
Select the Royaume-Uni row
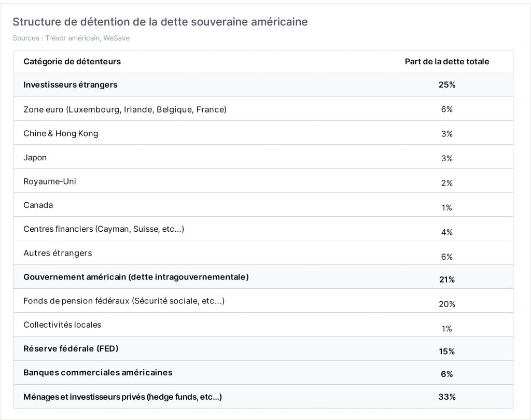tap(263, 181)
